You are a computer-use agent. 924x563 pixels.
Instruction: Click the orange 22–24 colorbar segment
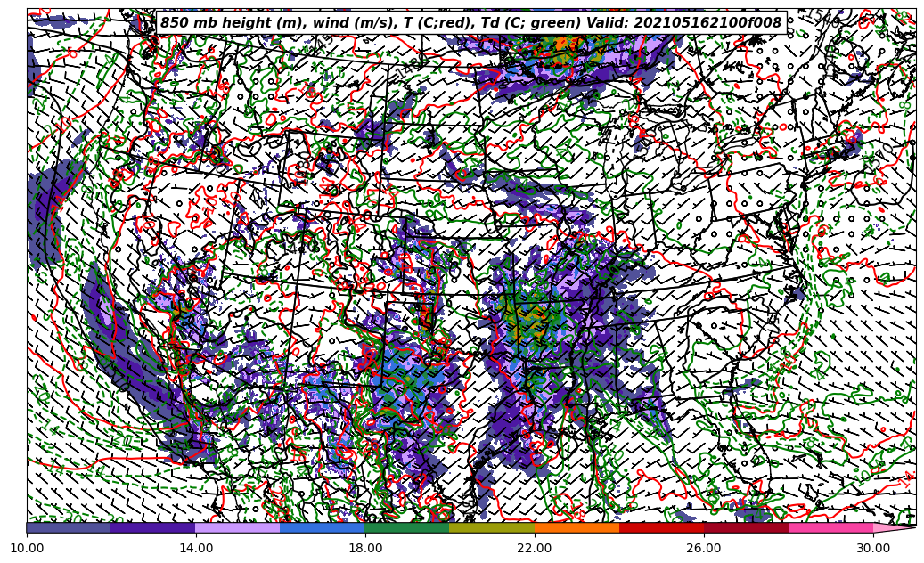pos(576,527)
